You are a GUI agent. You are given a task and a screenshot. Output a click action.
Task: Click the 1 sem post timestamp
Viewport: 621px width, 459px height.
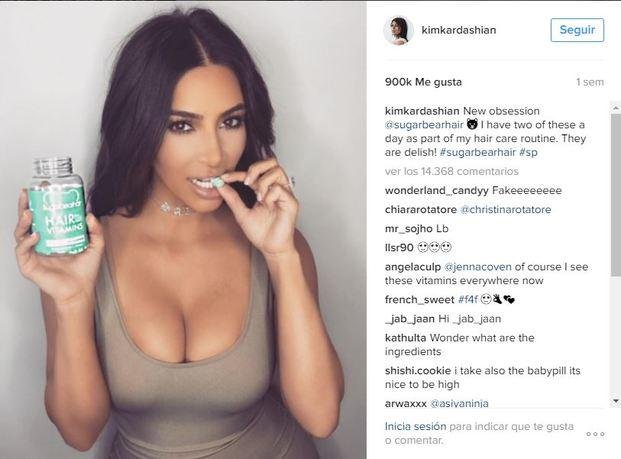coord(590,82)
